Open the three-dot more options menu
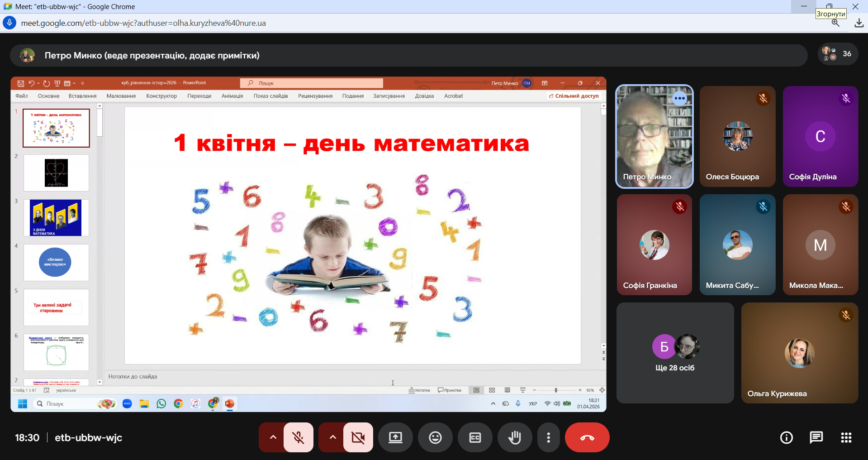Viewport: 868px width, 460px height. (548, 437)
